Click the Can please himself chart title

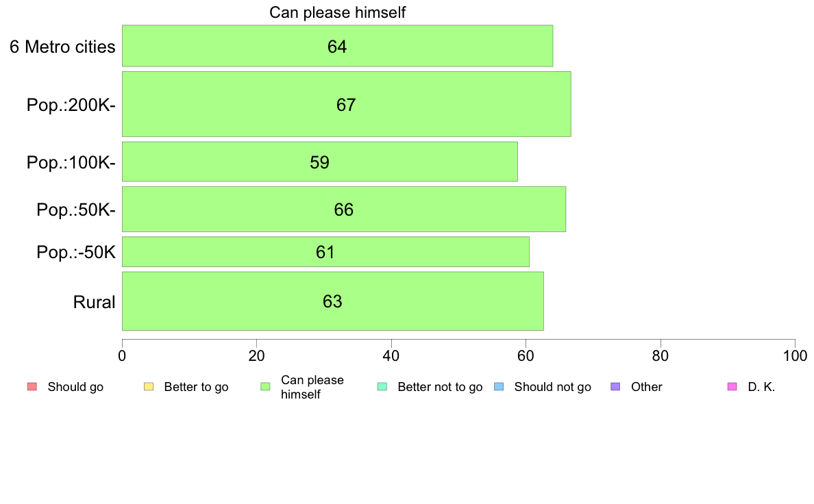point(338,12)
